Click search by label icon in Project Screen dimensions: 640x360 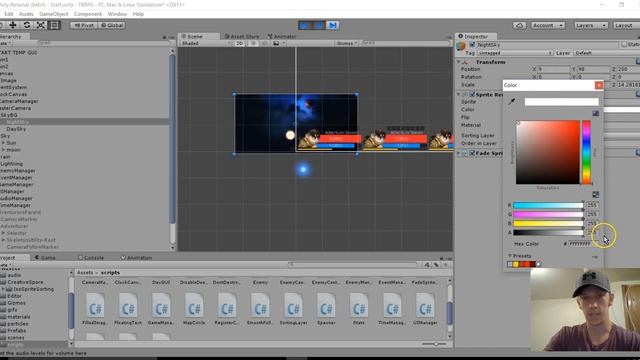[436, 265]
